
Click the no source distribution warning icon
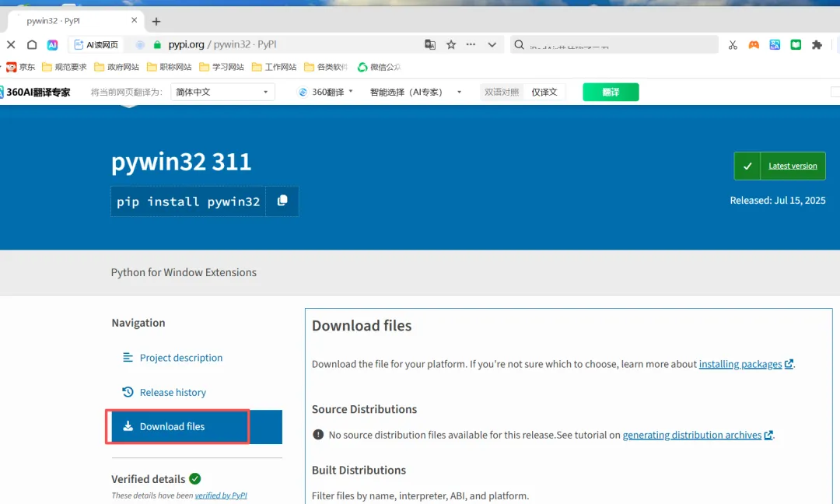pyautogui.click(x=318, y=434)
